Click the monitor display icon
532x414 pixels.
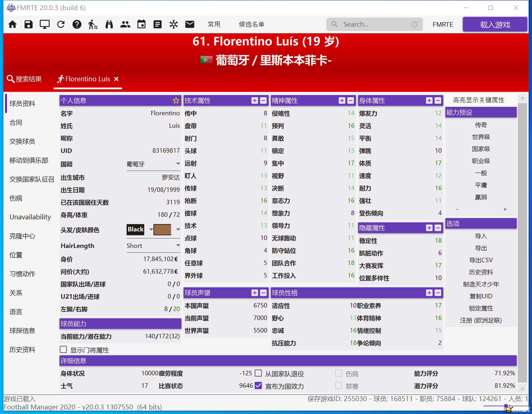(44, 24)
